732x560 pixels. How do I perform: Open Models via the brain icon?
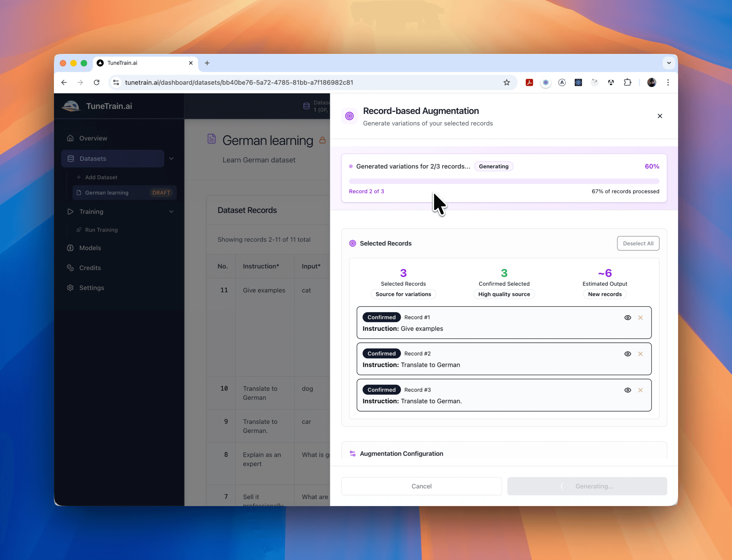(70, 248)
